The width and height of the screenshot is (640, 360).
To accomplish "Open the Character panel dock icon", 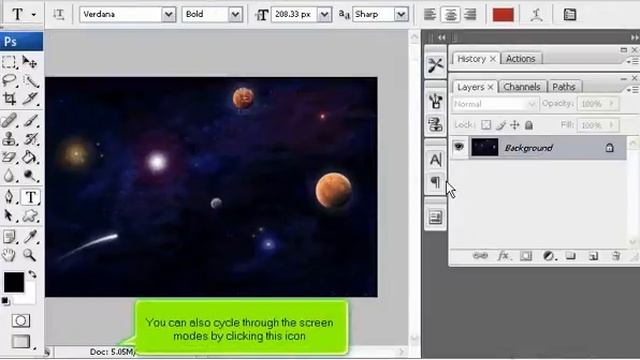I will pos(435,159).
